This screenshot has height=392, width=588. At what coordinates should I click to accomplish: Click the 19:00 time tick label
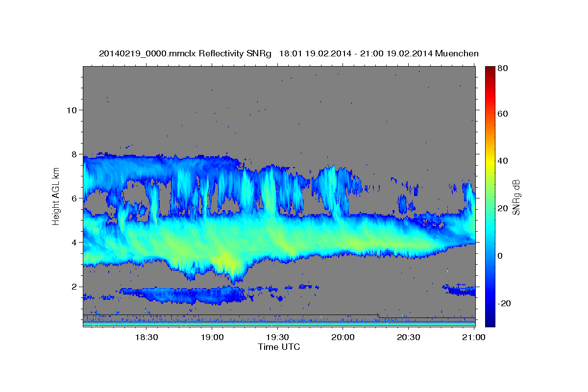(x=212, y=337)
